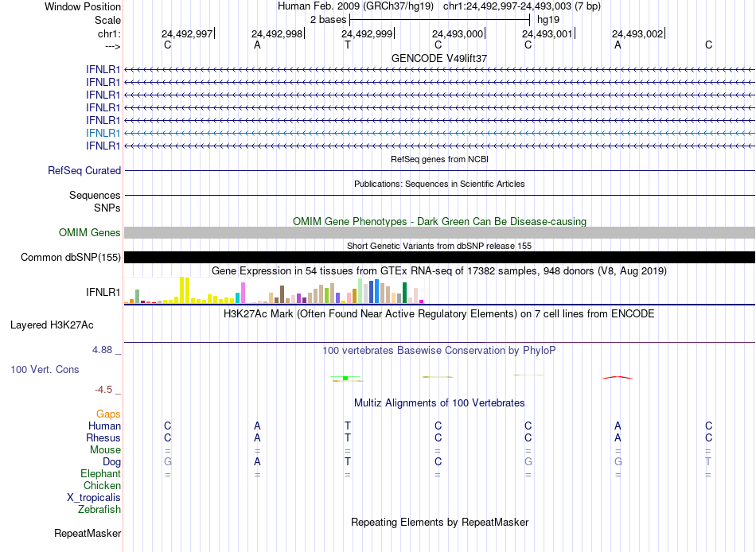The width and height of the screenshot is (756, 552).
Task: Select the Zebrafish alignment row label
Action: pyautogui.click(x=99, y=509)
